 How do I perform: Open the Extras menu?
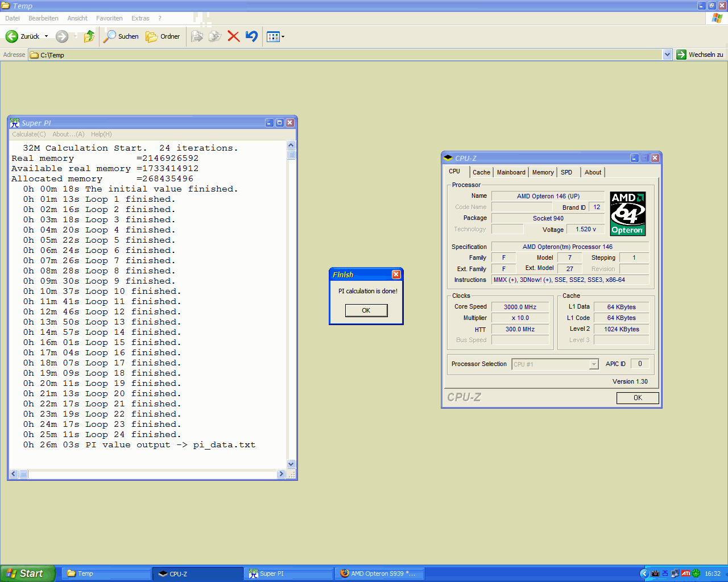pos(140,18)
